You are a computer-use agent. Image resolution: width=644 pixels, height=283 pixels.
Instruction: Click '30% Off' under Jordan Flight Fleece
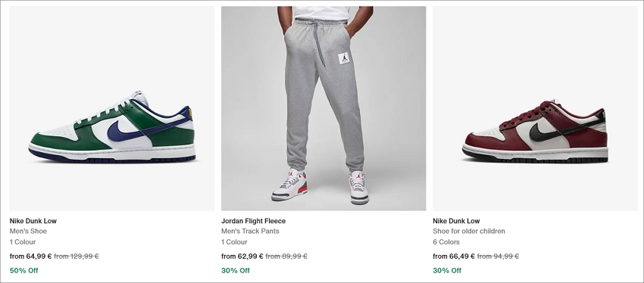(236, 271)
